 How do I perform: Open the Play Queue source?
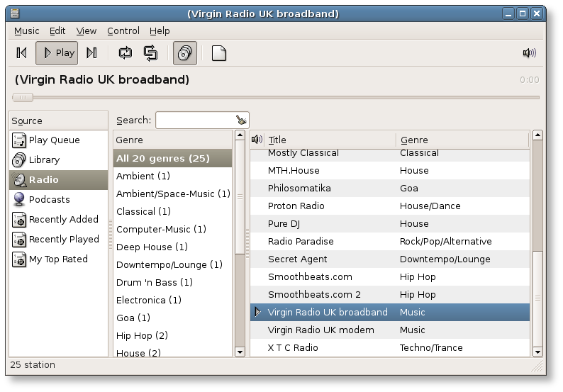[54, 140]
